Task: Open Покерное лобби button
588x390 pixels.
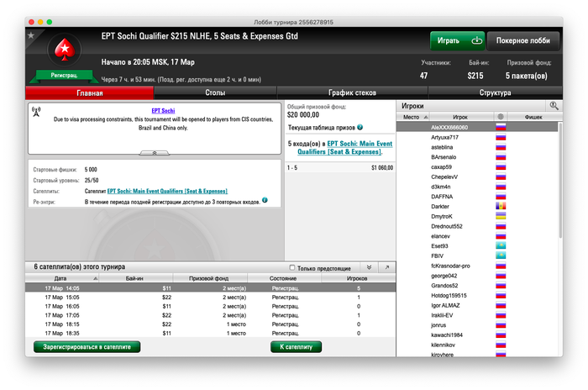Action: pyautogui.click(x=523, y=40)
